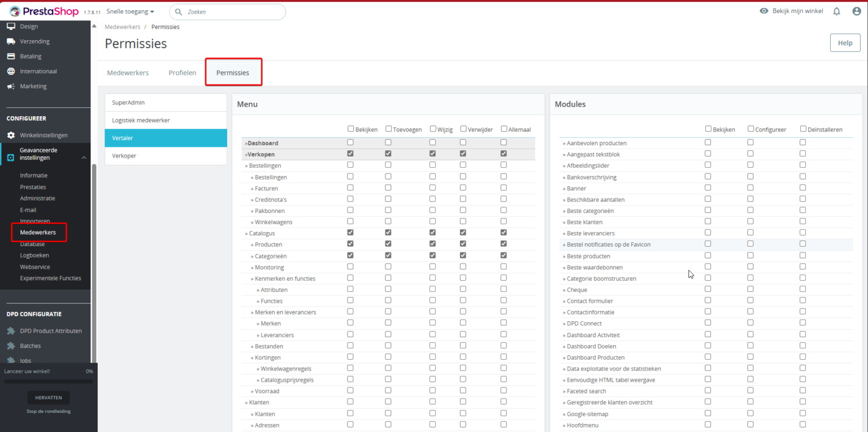The width and height of the screenshot is (868, 432).
Task: Collapse the Geavanceerde instellingen chevron
Action: click(x=84, y=158)
